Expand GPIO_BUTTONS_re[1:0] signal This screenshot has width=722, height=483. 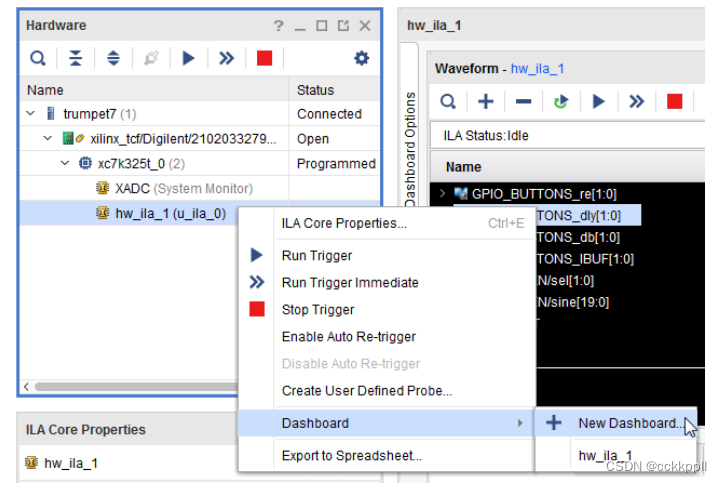(443, 193)
